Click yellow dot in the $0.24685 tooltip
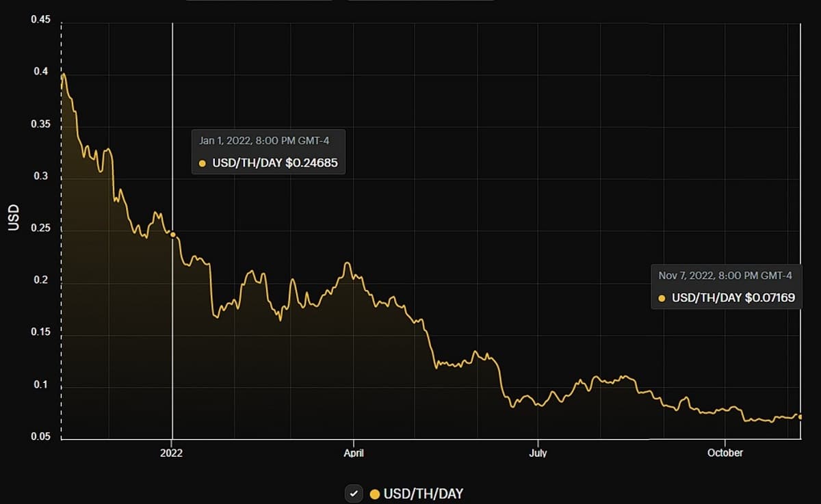The height and width of the screenshot is (504, 821). (202, 163)
